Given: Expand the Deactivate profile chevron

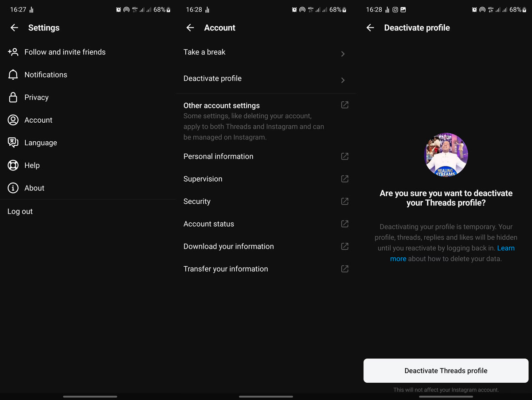Looking at the screenshot, I should [x=343, y=80].
